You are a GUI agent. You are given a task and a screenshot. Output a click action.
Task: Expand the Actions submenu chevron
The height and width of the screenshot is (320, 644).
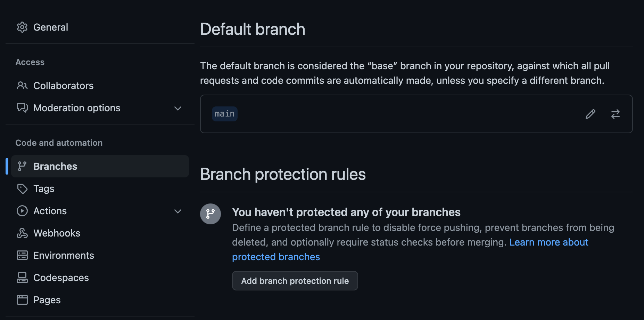pos(178,211)
